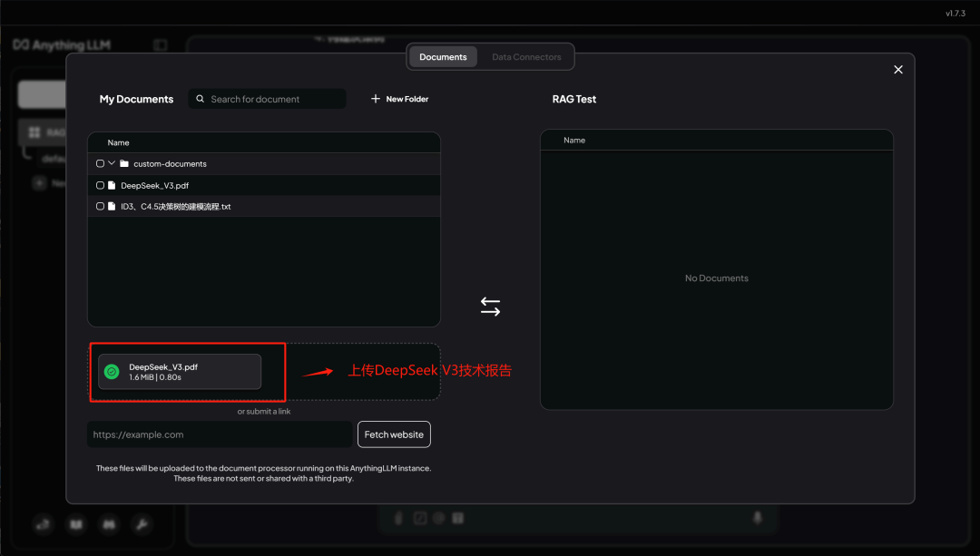The image size is (980, 556).
Task: Click the file icon of DeepSeek_V3.pdf row
Action: (x=112, y=186)
